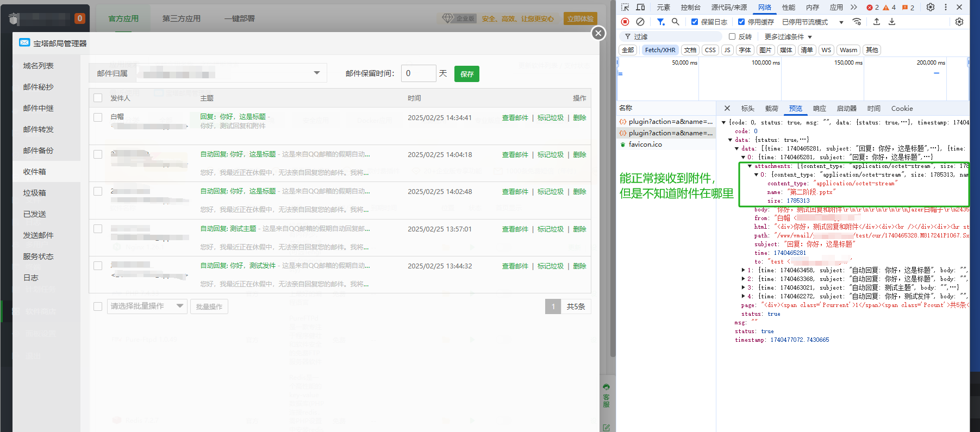Click 立即体验 orange button
The height and width of the screenshot is (432, 980).
[580, 18]
